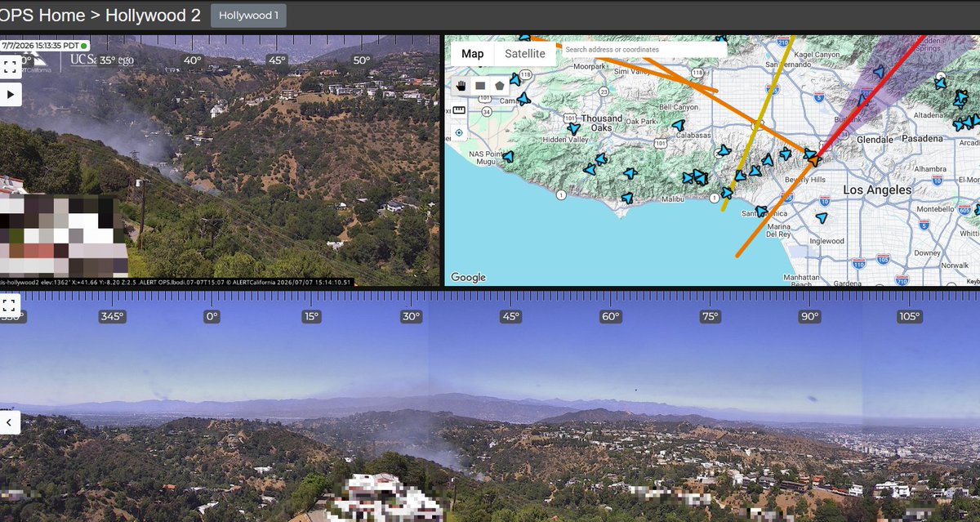This screenshot has width=980, height=522.
Task: Select the rectangle drawing tool
Action: tap(480, 85)
